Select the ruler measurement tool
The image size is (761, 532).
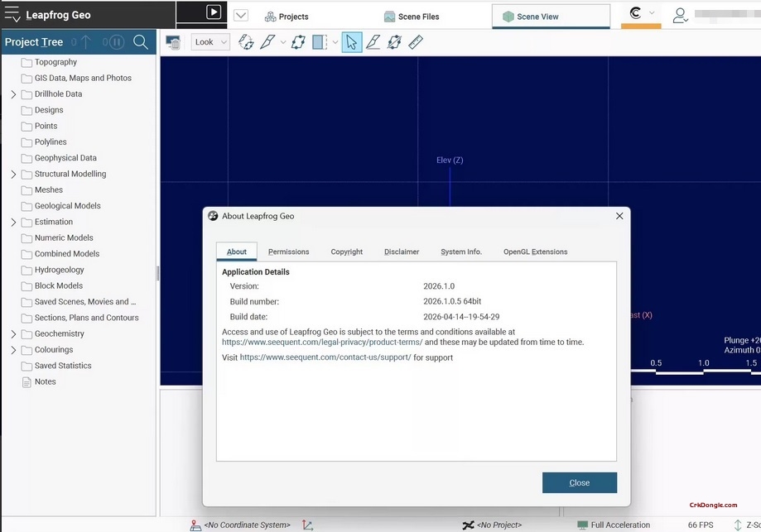(416, 42)
